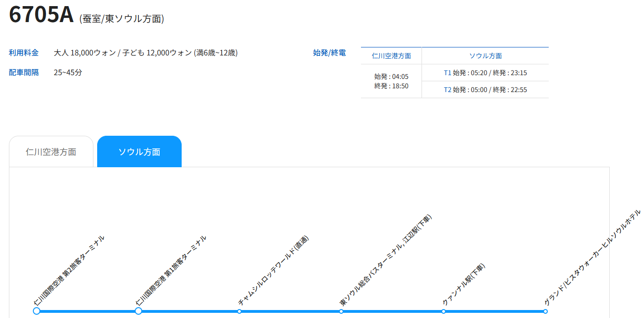This screenshot has width=644, height=318.
Task: Click the グランド/ビスタウォーカーヒル stop circle
Action: pos(545,311)
